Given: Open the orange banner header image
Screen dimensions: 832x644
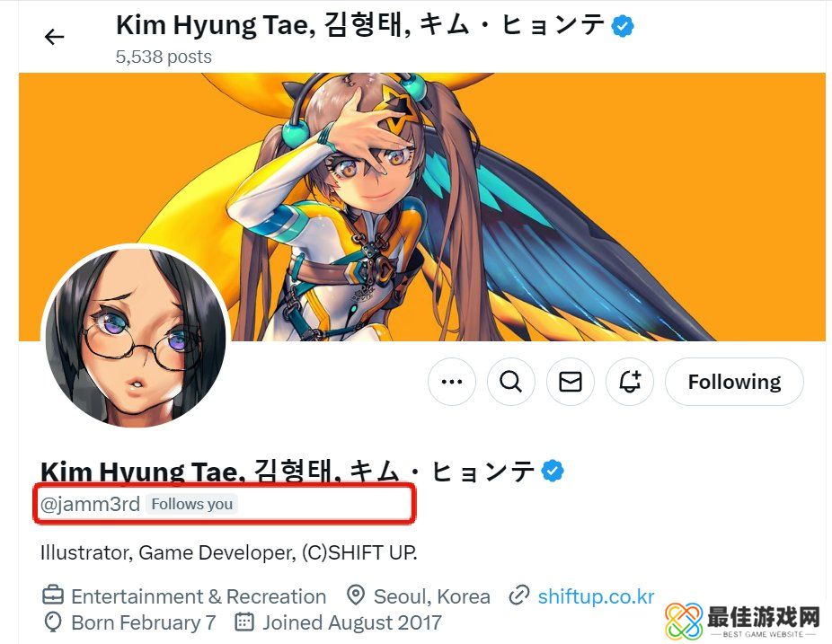Looking at the screenshot, I should 421,207.
